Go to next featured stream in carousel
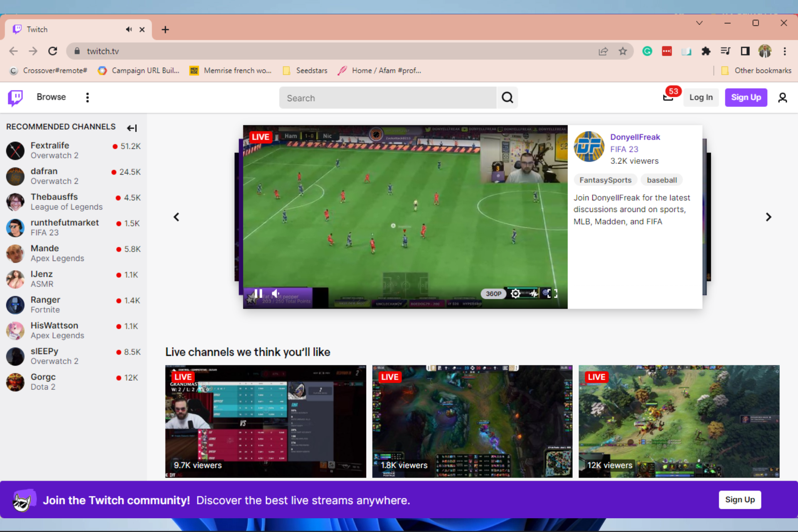This screenshot has width=798, height=532. tap(768, 217)
